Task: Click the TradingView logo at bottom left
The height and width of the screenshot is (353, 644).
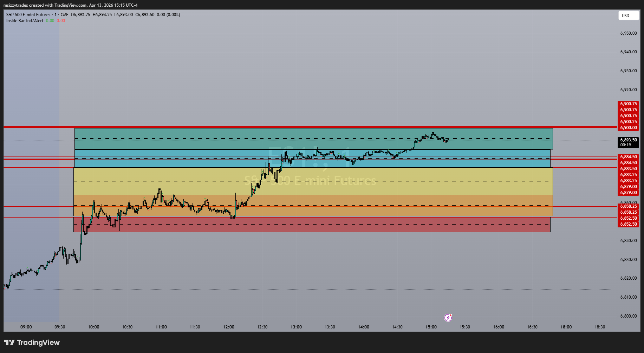Action: pyautogui.click(x=32, y=342)
